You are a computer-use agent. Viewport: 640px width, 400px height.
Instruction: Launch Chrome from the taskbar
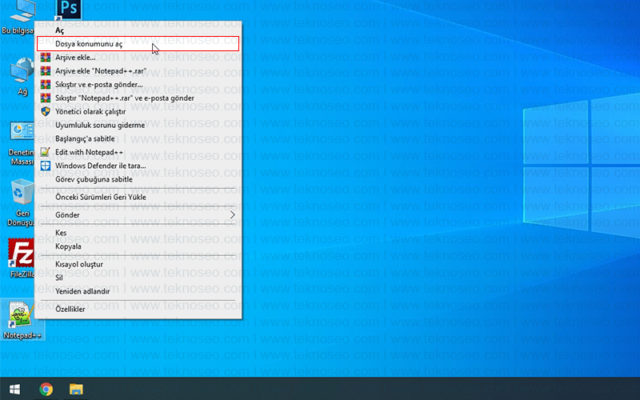46,389
